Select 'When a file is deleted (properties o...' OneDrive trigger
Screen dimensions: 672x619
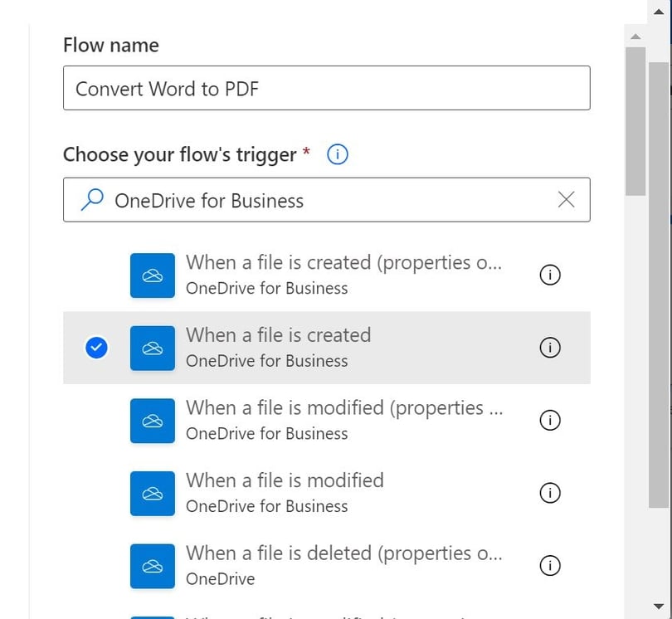pos(327,565)
